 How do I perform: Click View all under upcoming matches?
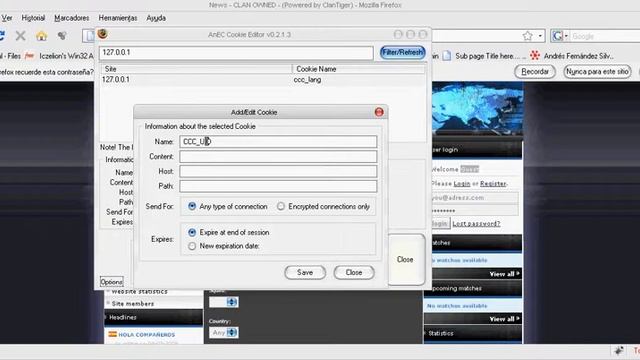[x=504, y=319]
